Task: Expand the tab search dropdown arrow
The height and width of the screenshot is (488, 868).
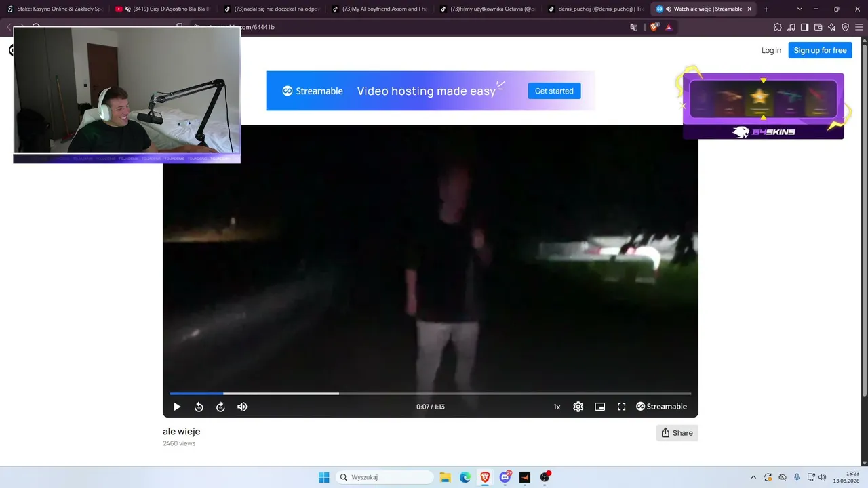Action: [x=800, y=9]
